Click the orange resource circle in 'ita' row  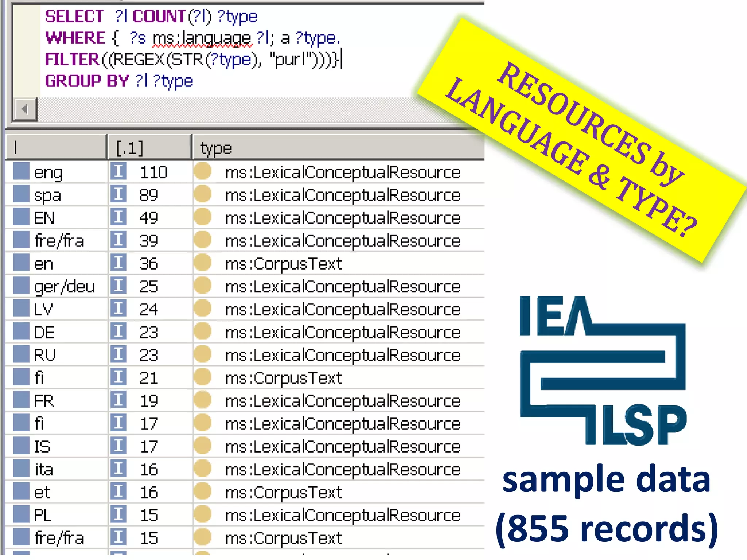coord(202,468)
